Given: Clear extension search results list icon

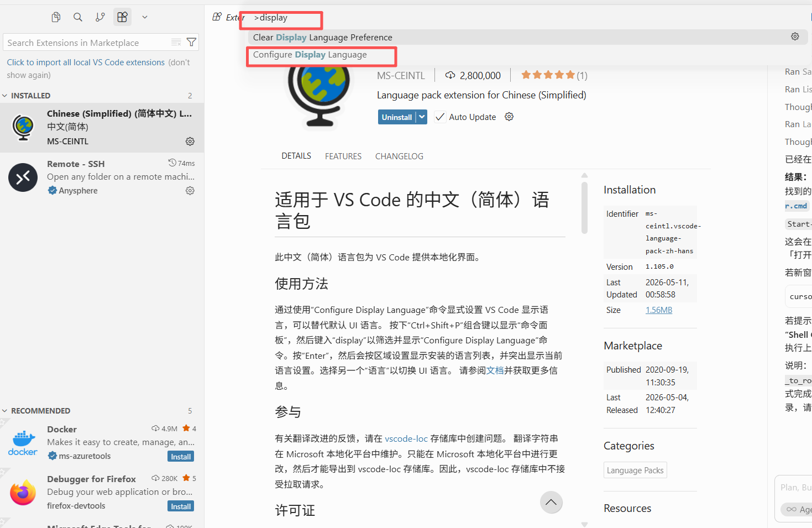Looking at the screenshot, I should point(176,43).
